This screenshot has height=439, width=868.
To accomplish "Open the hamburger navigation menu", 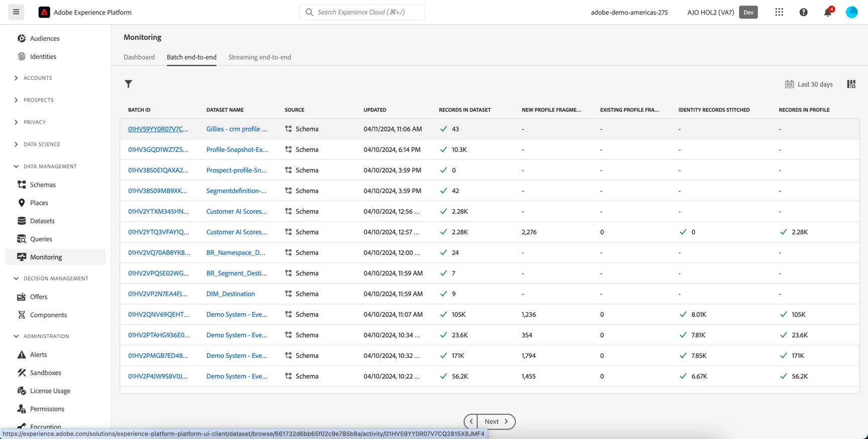I will point(16,12).
